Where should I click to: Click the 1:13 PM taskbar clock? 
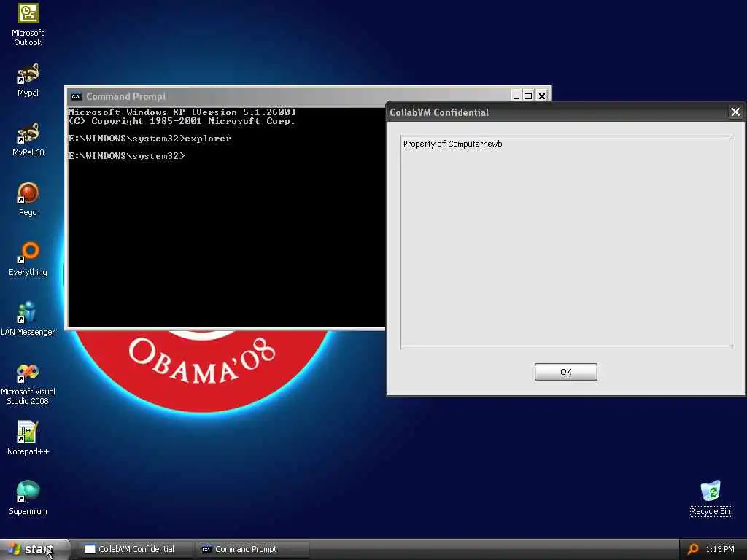coord(720,549)
